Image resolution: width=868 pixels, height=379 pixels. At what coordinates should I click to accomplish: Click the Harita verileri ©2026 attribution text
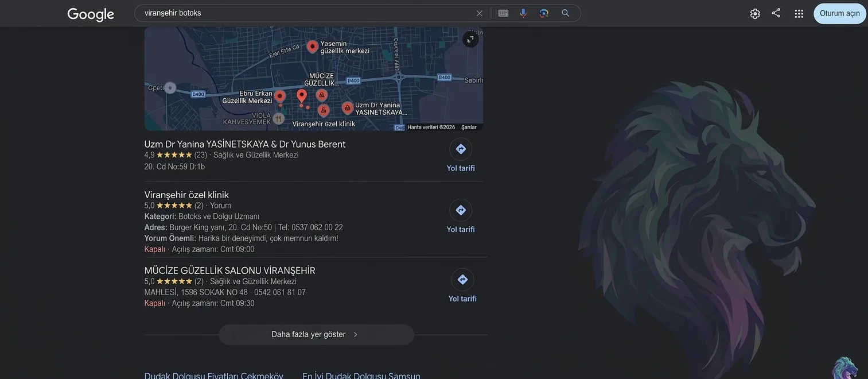point(431,127)
